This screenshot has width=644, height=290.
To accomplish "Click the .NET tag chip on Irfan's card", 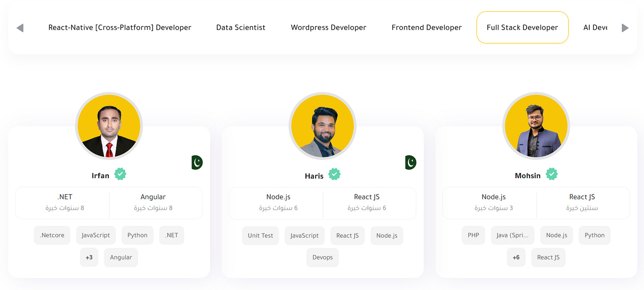I will click(x=172, y=235).
